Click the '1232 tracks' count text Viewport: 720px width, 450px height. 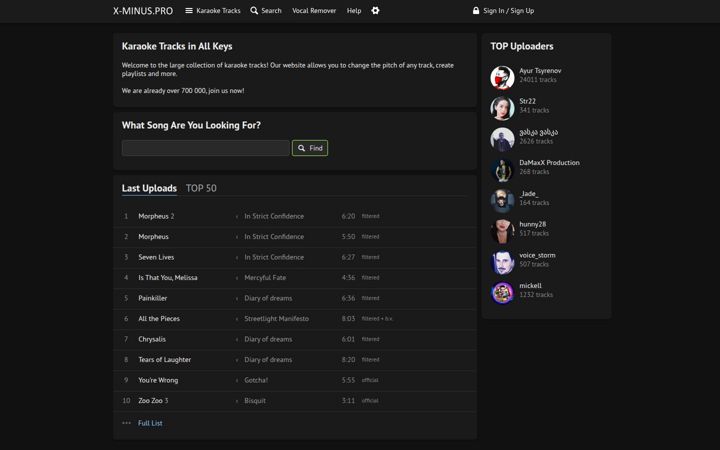(x=536, y=295)
